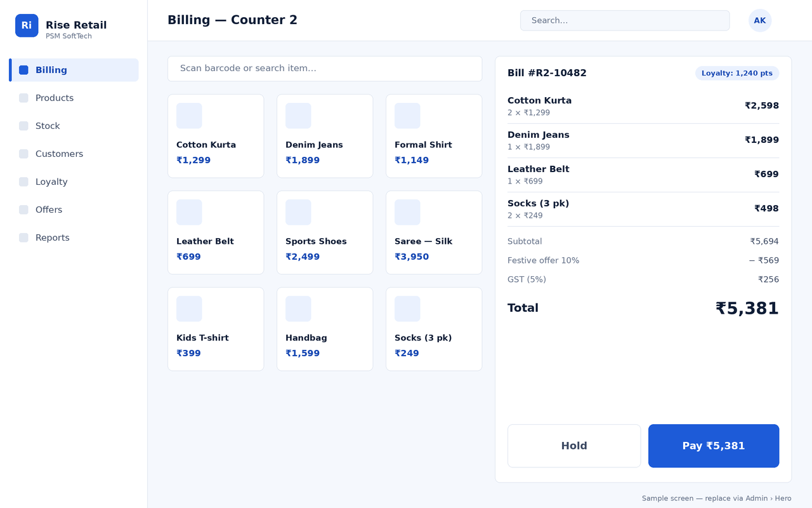
Task: Click the Saree — Silk product thumbnail
Action: pos(407,212)
